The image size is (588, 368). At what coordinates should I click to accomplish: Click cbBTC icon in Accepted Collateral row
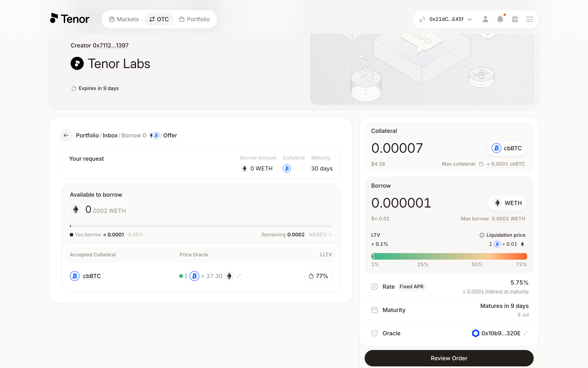pyautogui.click(x=75, y=276)
